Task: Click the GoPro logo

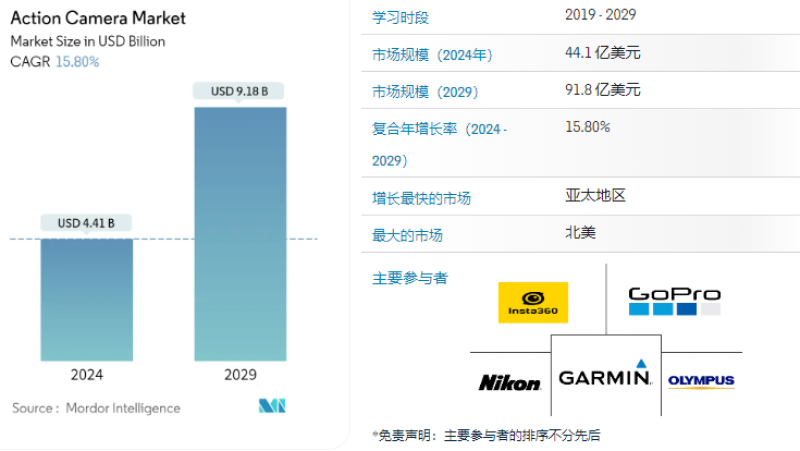Action: [x=674, y=300]
